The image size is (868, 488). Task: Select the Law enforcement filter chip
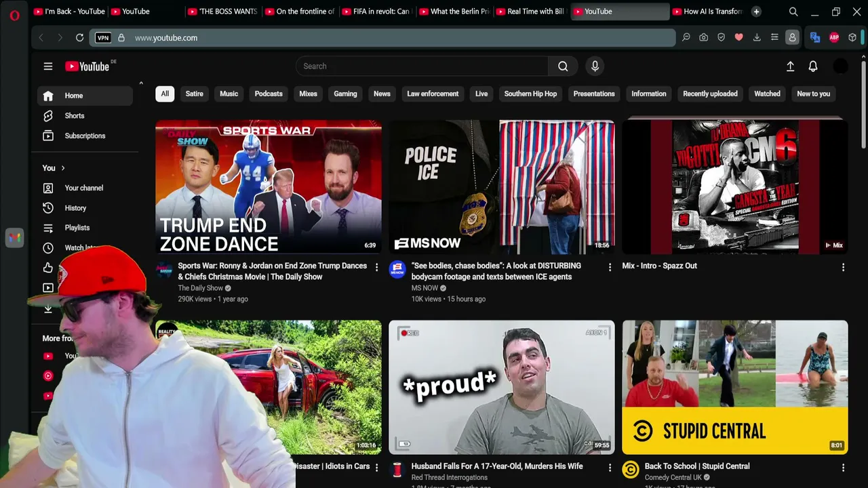tap(433, 94)
